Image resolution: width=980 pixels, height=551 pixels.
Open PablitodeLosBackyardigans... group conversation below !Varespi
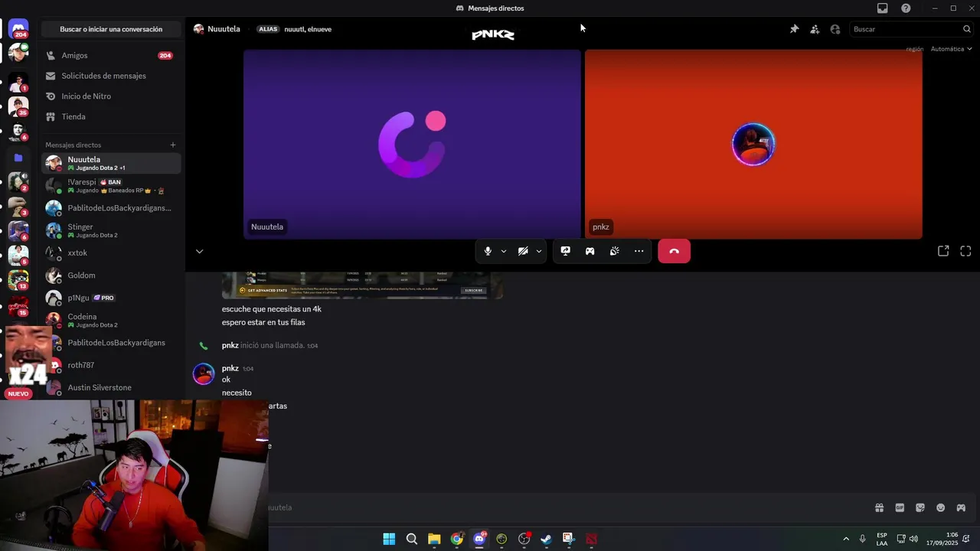coord(111,208)
